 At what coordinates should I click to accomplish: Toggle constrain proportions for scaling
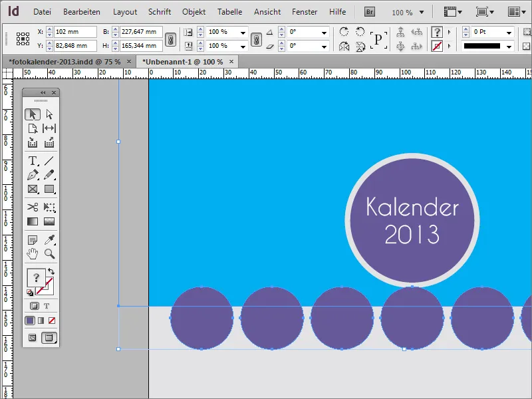257,39
